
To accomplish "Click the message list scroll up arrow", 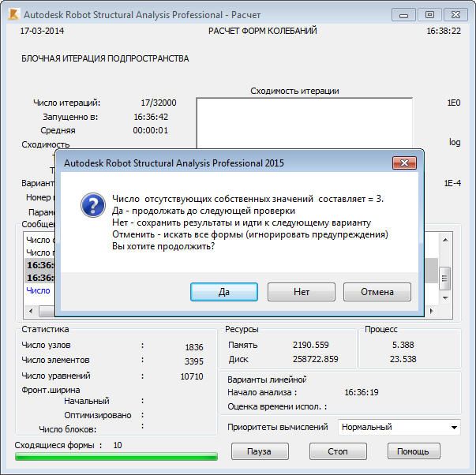I will [445, 240].
